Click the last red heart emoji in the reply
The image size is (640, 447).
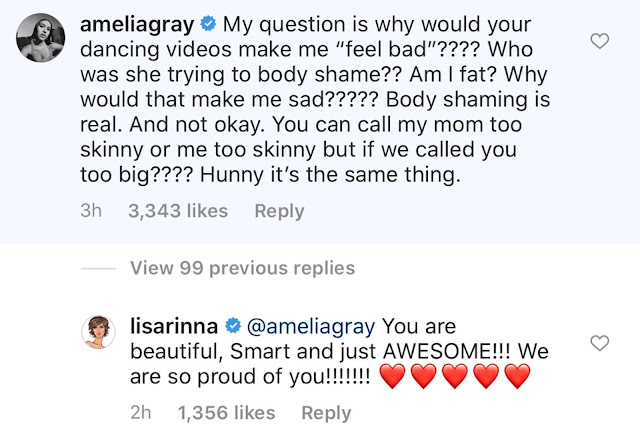click(x=518, y=376)
